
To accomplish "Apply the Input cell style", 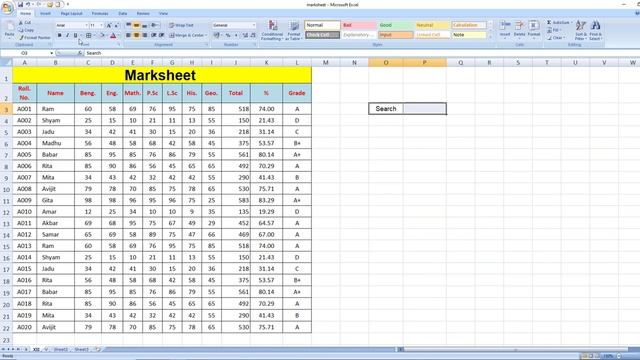I will point(396,35).
